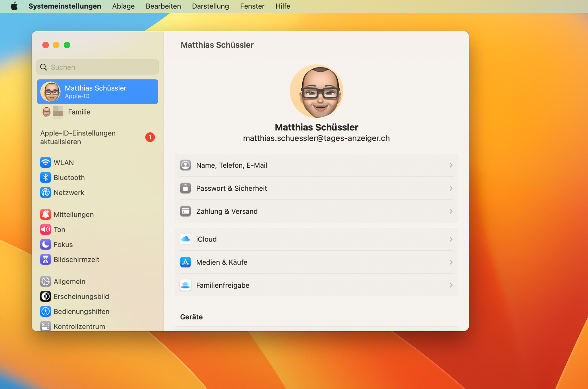The width and height of the screenshot is (588, 389).
Task: Click the large profile Memoji picture
Action: point(316,91)
